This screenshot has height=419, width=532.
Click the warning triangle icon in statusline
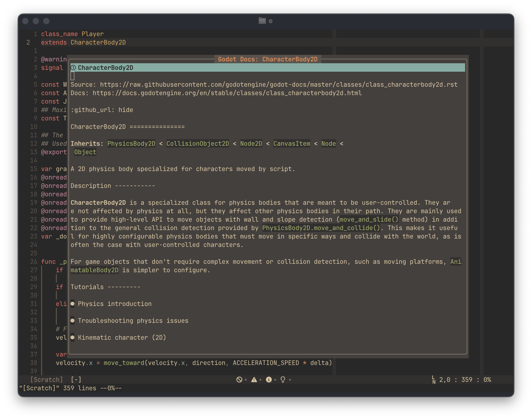[x=254, y=379]
